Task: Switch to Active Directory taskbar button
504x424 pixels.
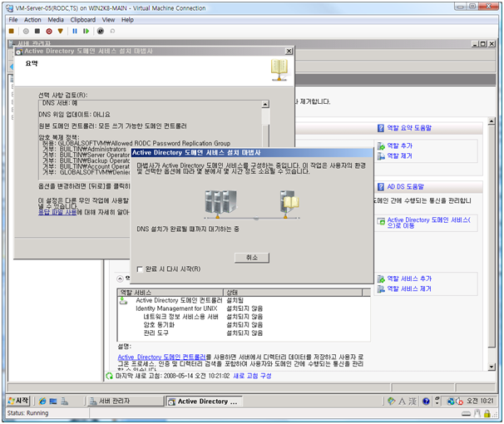Action: (204, 402)
